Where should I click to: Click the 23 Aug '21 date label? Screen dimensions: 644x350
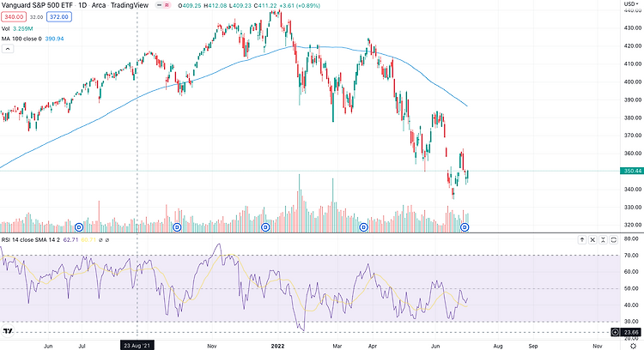point(137,346)
